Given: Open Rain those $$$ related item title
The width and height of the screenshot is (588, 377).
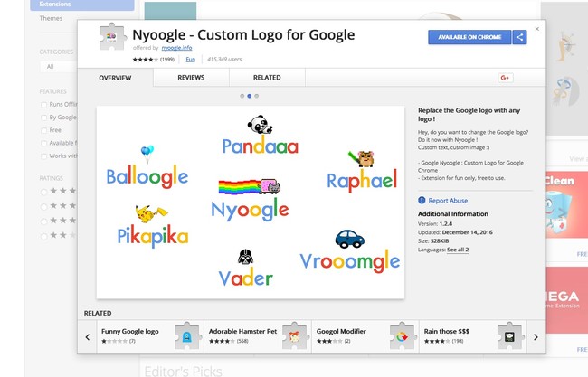Looking at the screenshot, I should [x=447, y=331].
